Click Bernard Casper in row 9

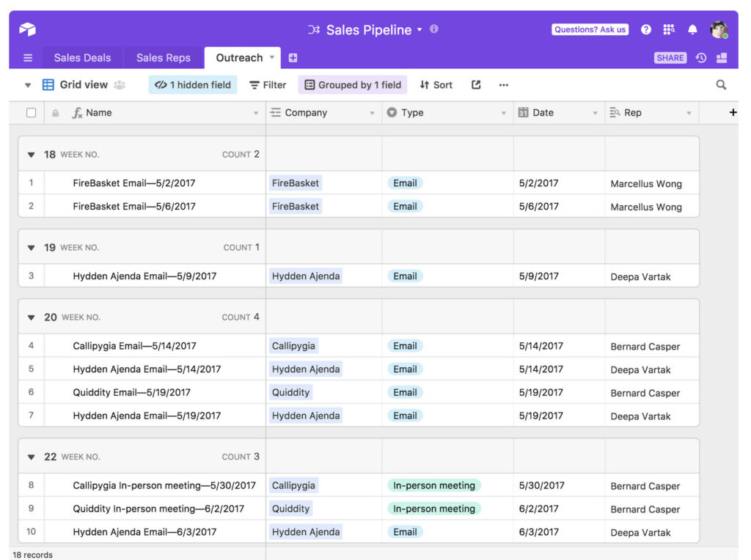tap(645, 509)
